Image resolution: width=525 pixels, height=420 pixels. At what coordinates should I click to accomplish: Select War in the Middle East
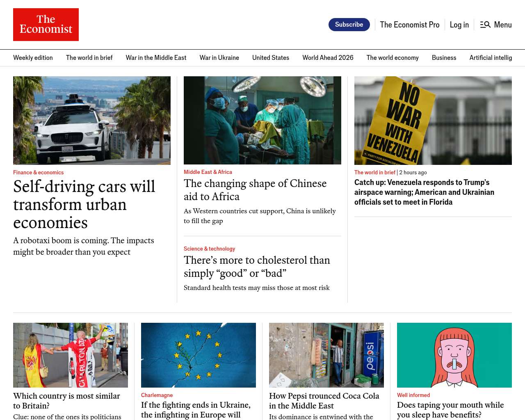156,58
